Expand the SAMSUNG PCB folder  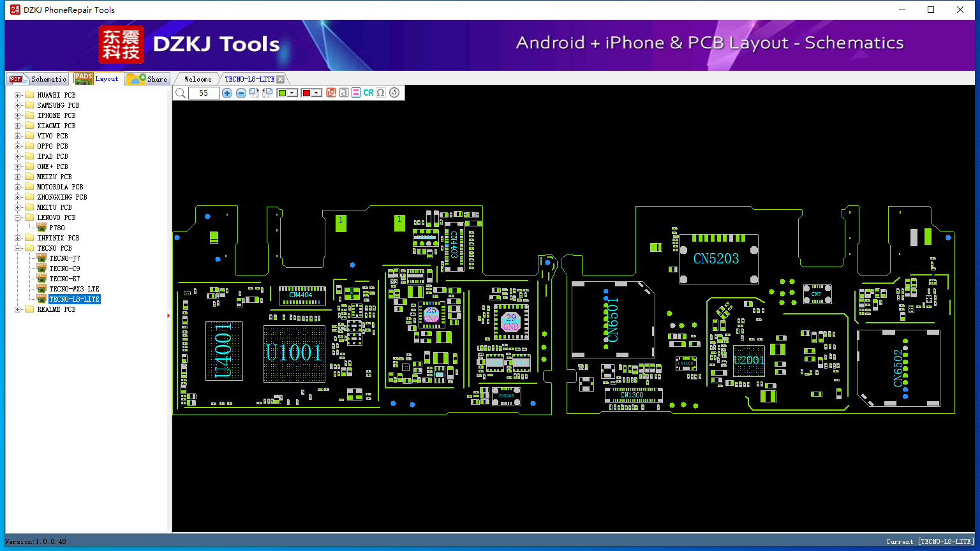pyautogui.click(x=18, y=106)
